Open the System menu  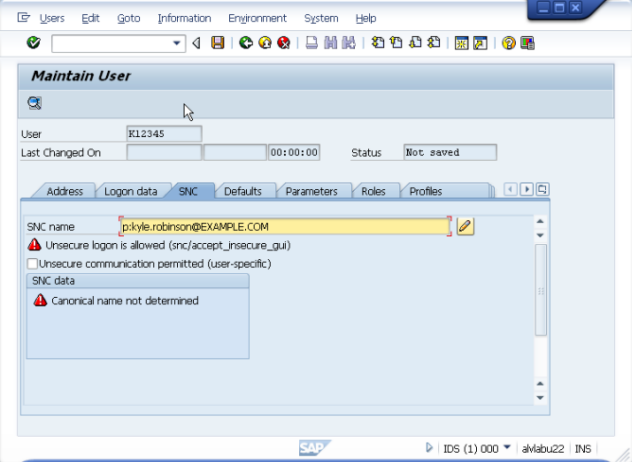321,19
